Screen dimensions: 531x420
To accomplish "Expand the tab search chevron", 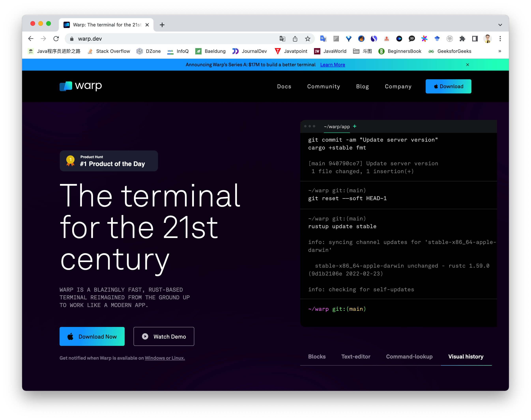I will click(x=500, y=25).
